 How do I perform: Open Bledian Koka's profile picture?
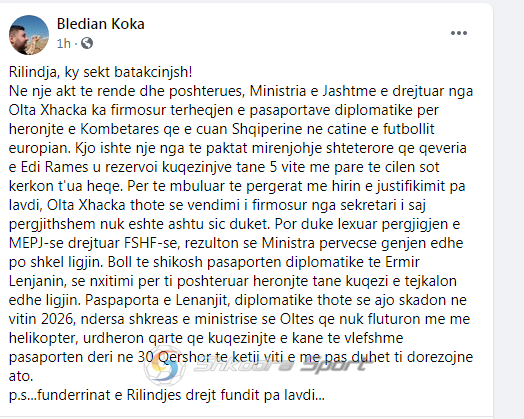tap(29, 35)
